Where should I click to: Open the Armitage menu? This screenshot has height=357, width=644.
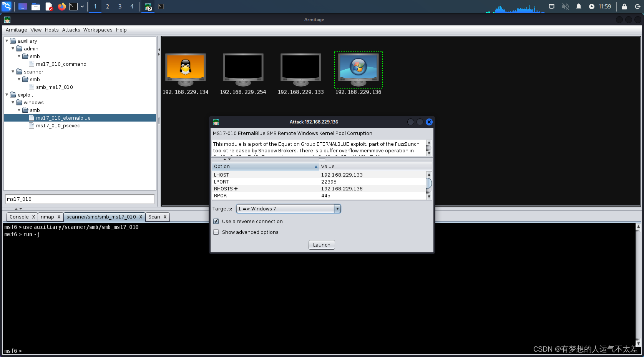point(16,30)
